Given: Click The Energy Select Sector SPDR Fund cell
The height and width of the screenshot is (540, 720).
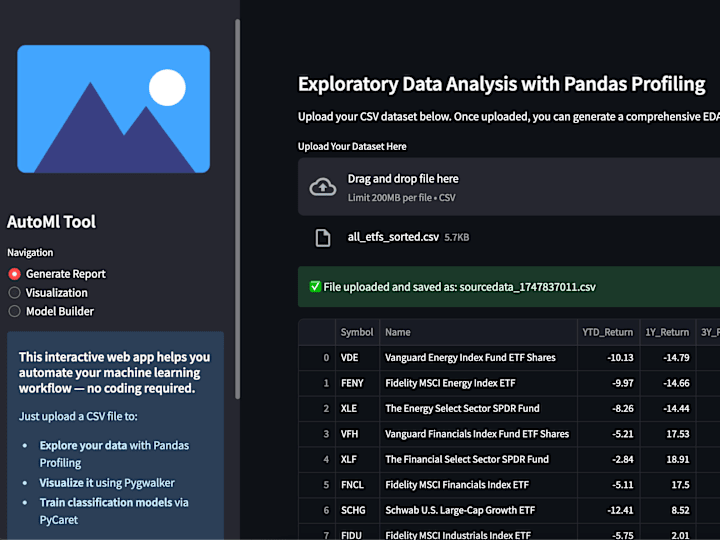Looking at the screenshot, I should pyautogui.click(x=478, y=409).
